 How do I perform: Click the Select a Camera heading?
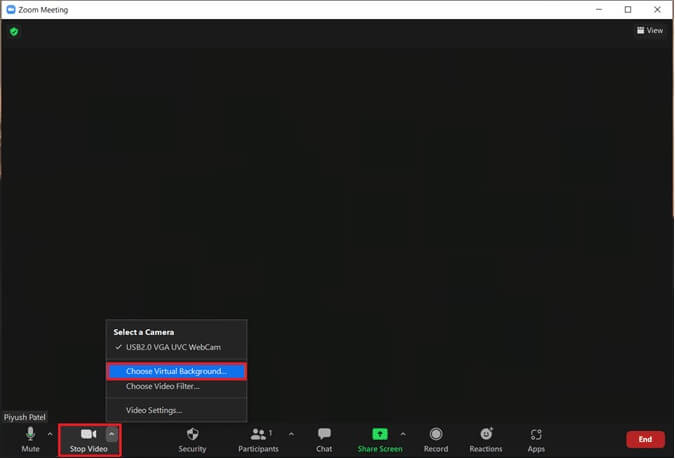pyautogui.click(x=144, y=332)
